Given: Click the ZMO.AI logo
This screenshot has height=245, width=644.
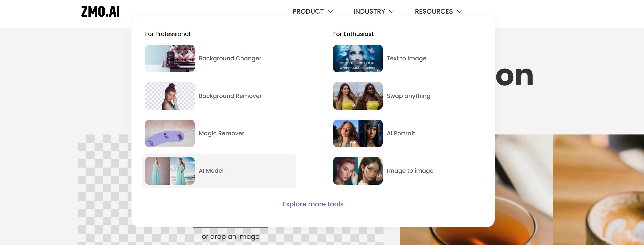Looking at the screenshot, I should (x=100, y=12).
